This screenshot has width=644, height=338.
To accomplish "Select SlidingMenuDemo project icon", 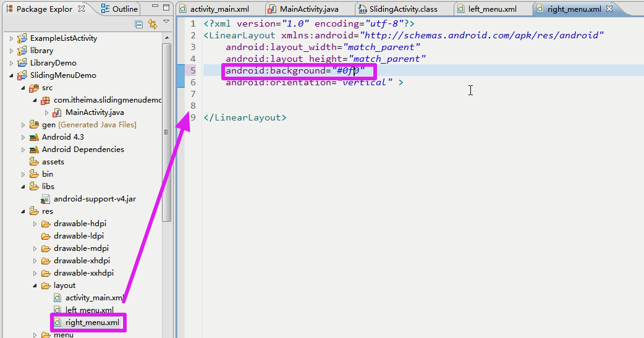I will tap(22, 75).
